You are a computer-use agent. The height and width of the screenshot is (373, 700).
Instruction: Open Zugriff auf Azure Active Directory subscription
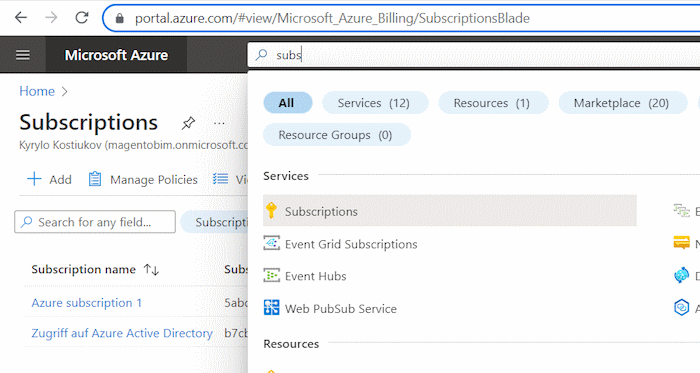pyautogui.click(x=122, y=333)
